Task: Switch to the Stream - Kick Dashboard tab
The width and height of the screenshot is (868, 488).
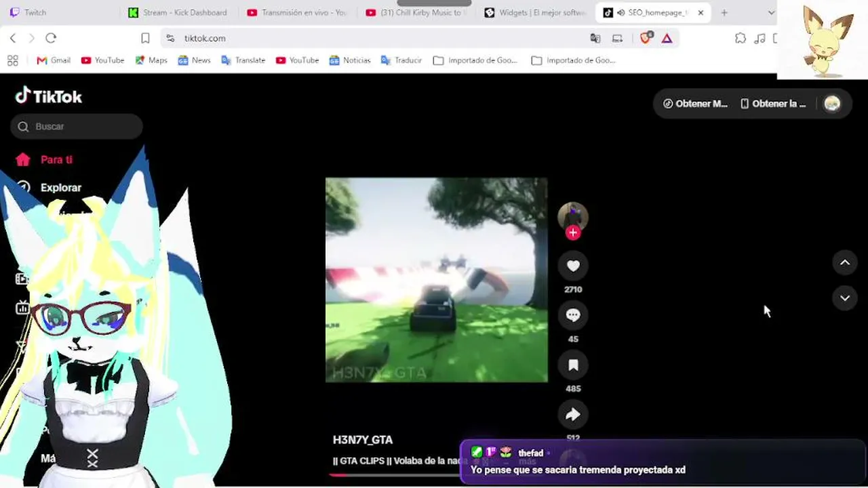Action: [180, 13]
